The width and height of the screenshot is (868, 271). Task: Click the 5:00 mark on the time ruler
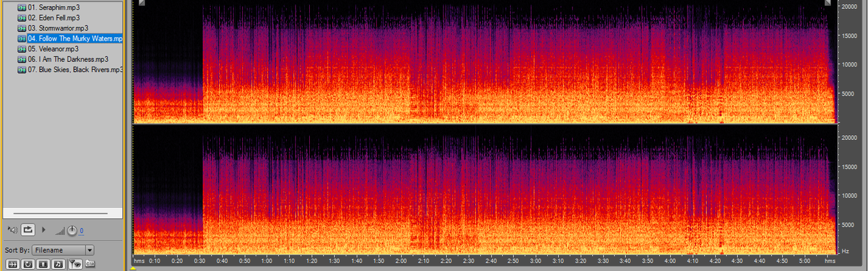click(x=804, y=261)
